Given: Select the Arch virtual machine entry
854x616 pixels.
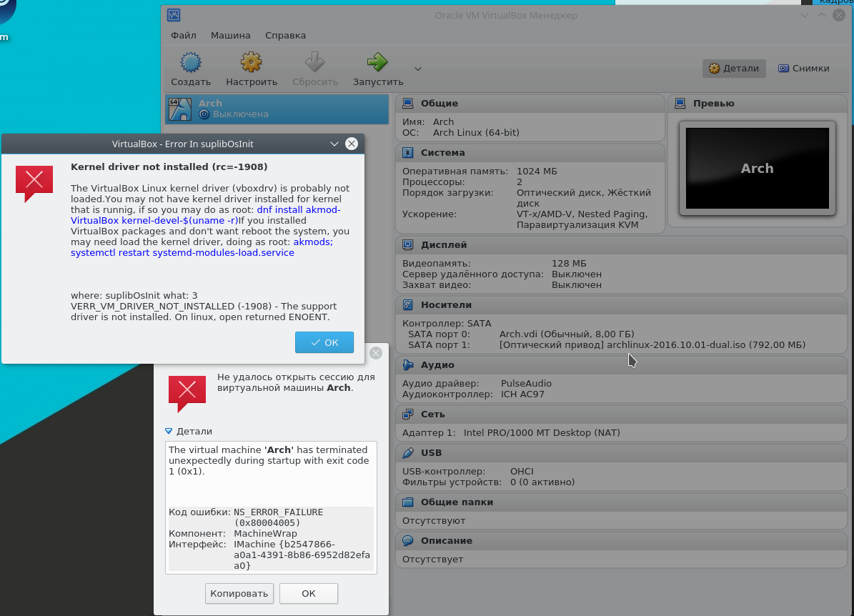Looking at the screenshot, I should [x=277, y=109].
